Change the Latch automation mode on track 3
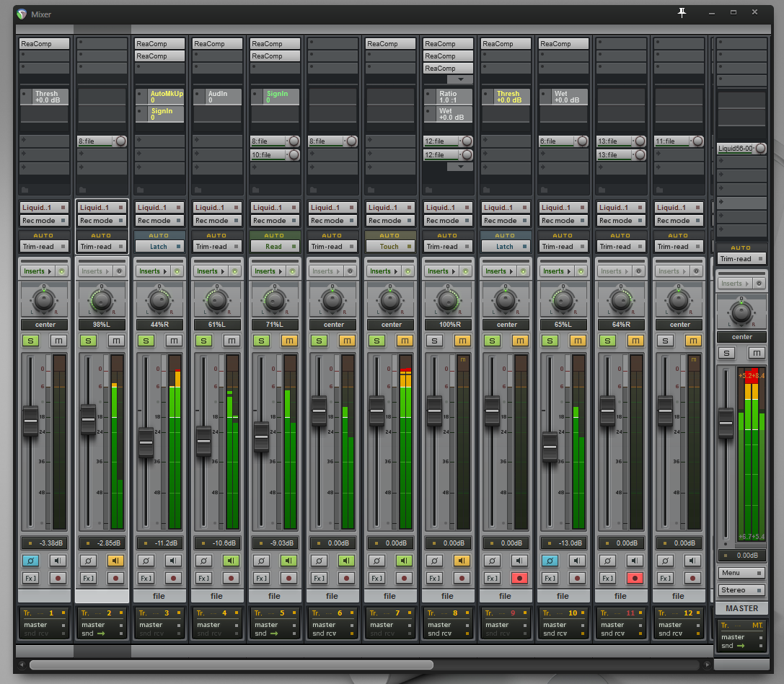Viewport: 784px width, 684px height. pos(159,247)
